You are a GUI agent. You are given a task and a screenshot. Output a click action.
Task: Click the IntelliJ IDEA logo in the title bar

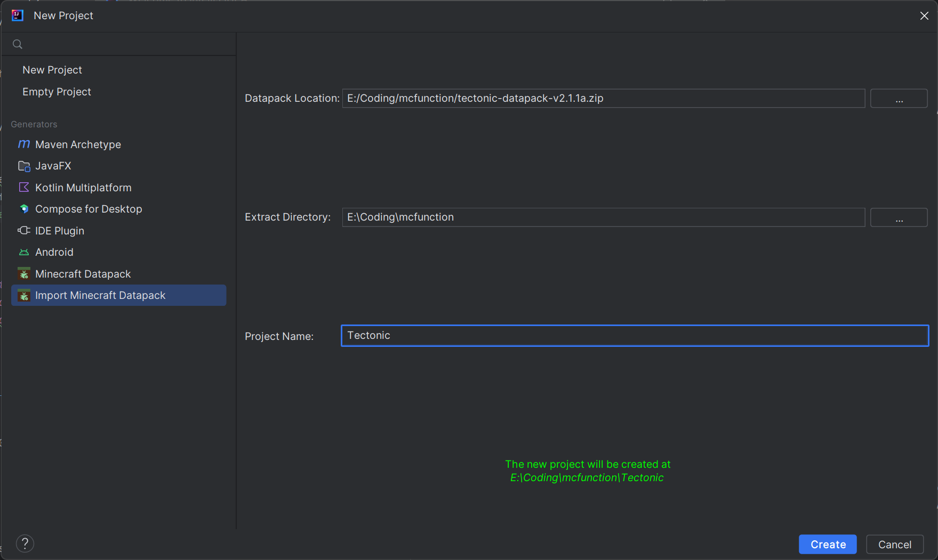[18, 15]
